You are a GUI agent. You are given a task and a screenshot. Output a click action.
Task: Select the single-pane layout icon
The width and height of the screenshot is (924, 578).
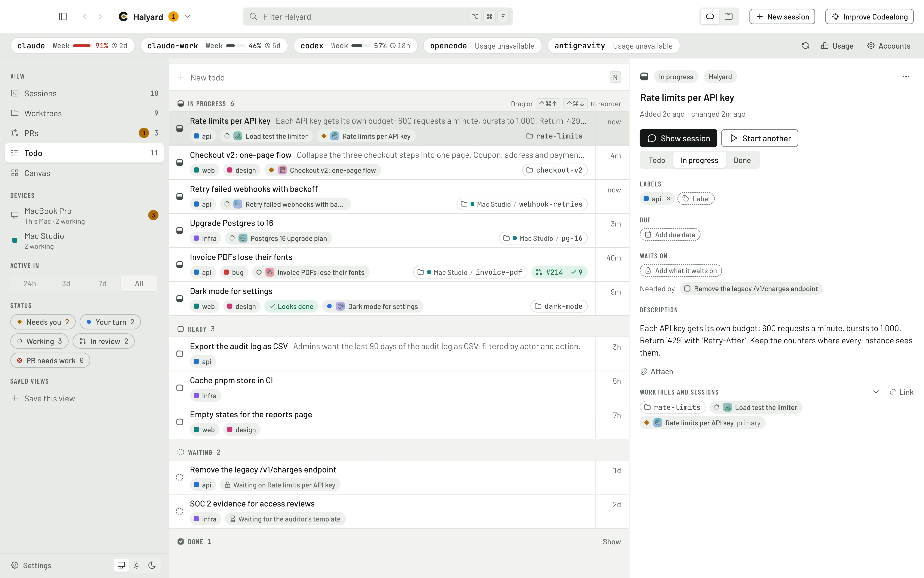tap(710, 16)
